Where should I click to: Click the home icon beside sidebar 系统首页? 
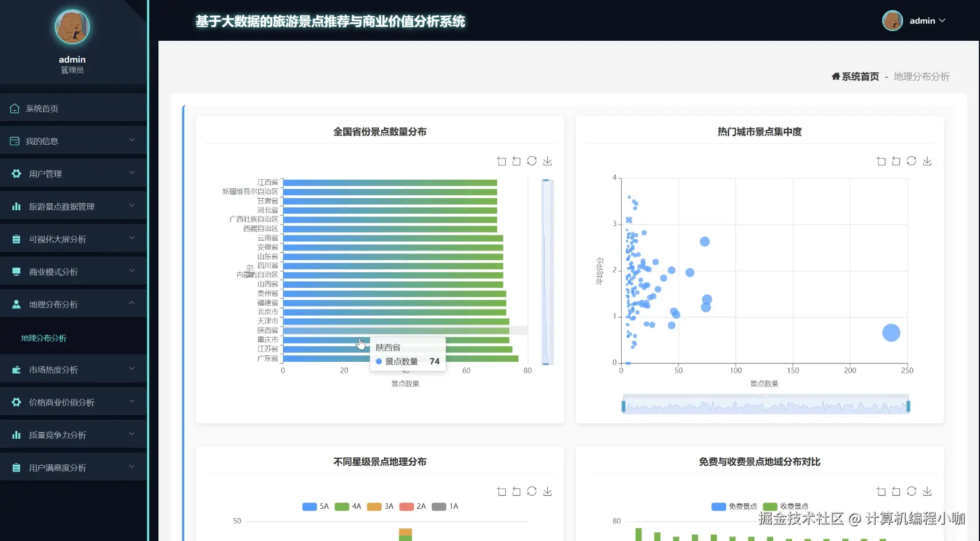click(x=14, y=108)
